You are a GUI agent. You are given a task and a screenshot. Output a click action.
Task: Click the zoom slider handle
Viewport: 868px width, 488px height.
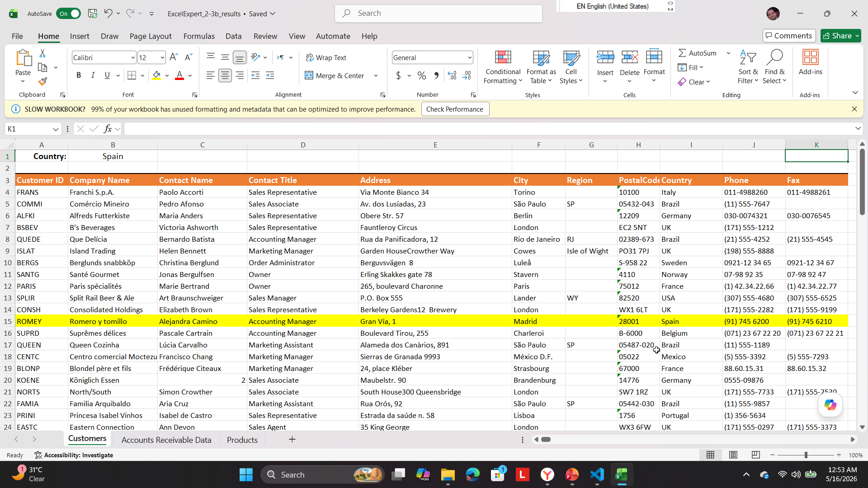click(806, 455)
